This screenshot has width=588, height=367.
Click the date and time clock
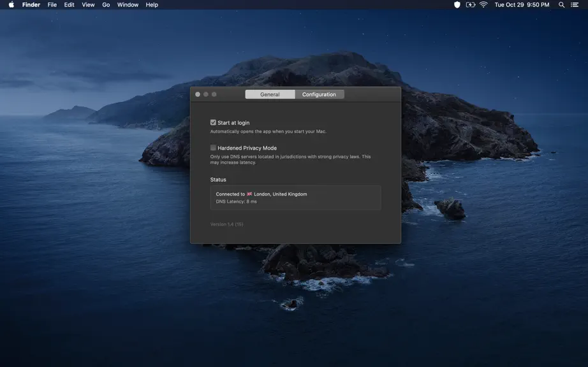[522, 5]
